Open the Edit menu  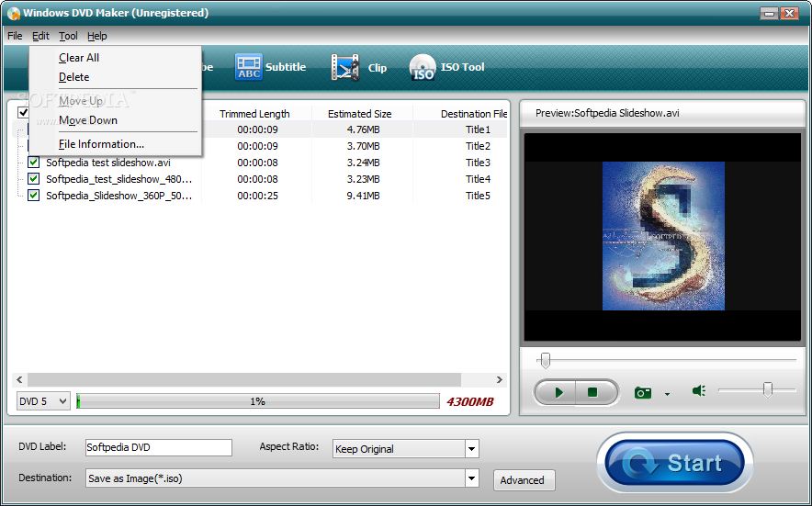(x=40, y=36)
